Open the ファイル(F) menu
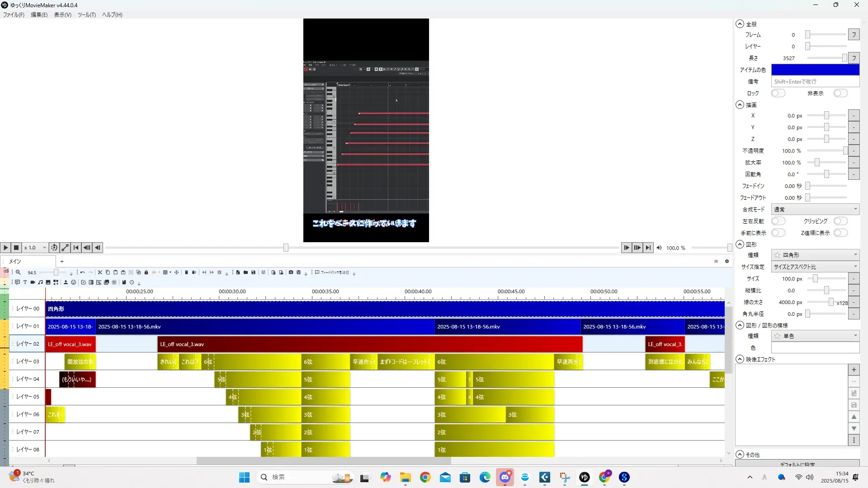868x488 pixels. click(x=14, y=15)
